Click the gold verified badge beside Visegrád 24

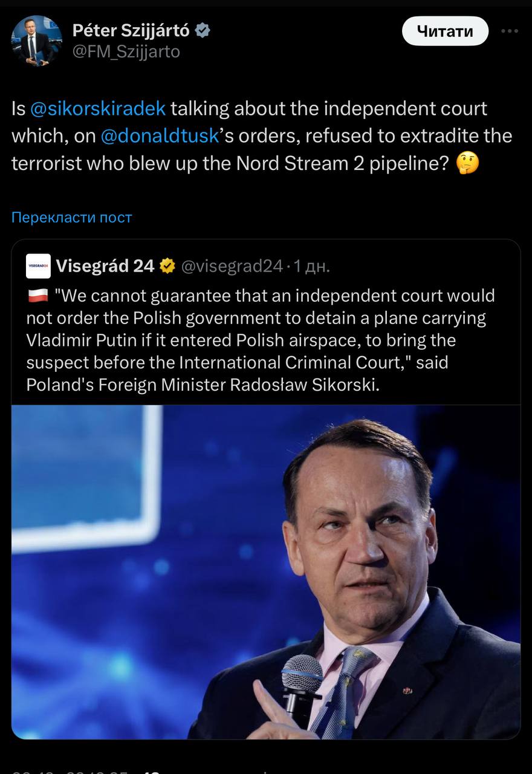167,266
